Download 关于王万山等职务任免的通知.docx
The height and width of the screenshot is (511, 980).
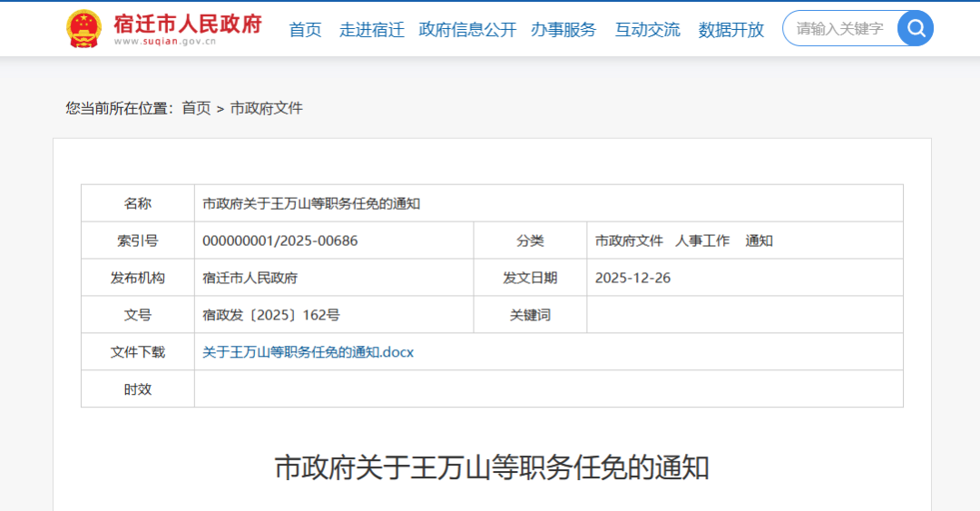pos(308,352)
